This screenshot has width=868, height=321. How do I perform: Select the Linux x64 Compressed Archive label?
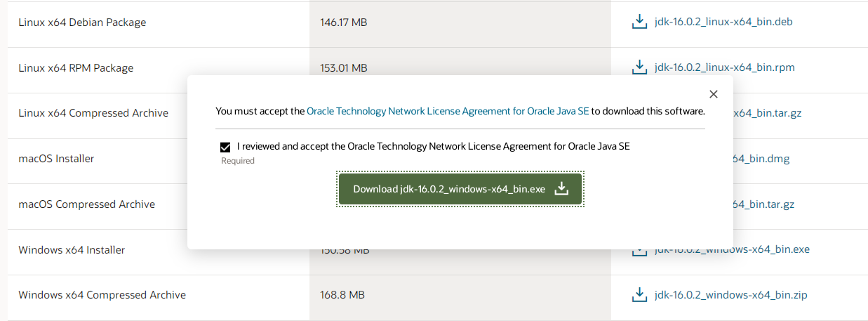93,113
